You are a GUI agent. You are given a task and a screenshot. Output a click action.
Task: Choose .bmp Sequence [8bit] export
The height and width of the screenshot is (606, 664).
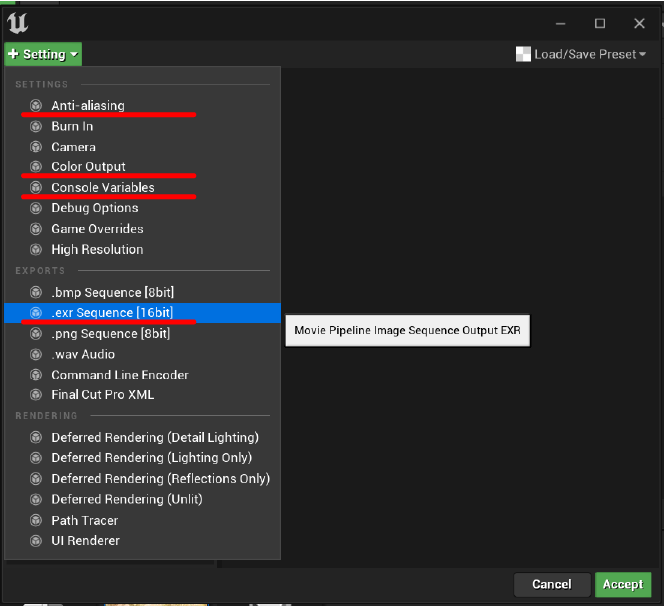click(x=112, y=292)
